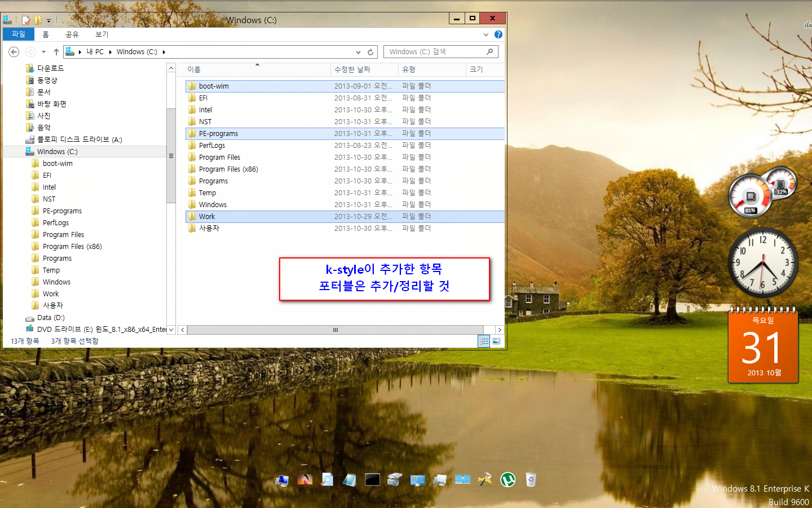812x508 pixels.
Task: Select the floppy disk drive (A:) in the tree
Action: click(x=74, y=139)
